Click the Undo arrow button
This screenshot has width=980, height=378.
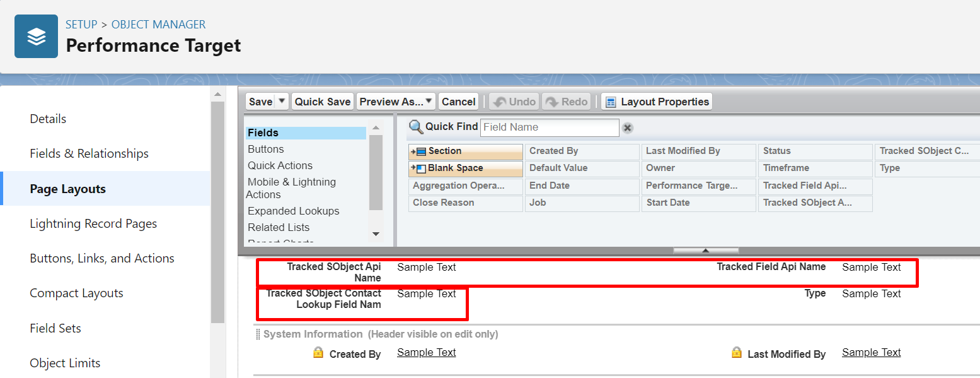[x=514, y=102]
